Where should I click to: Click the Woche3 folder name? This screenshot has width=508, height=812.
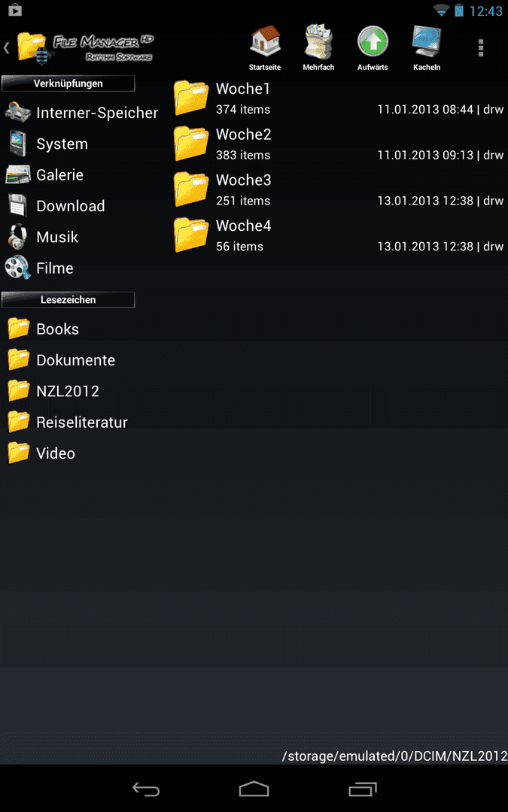(243, 180)
